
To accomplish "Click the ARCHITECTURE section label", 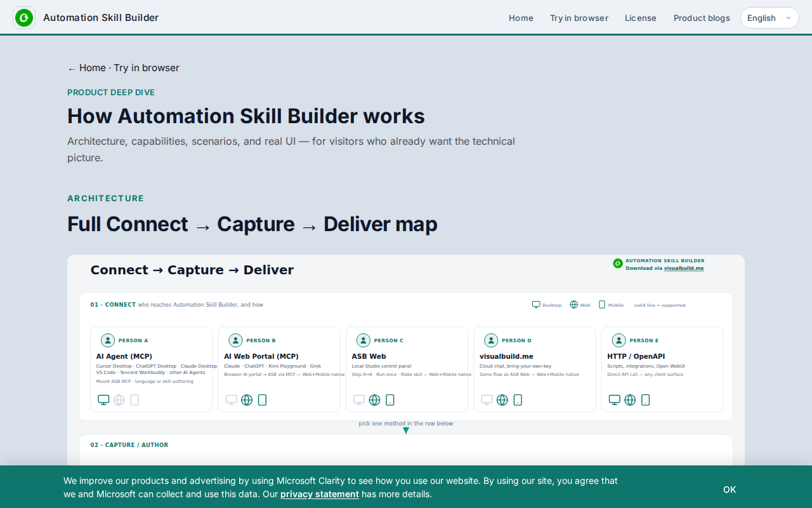I will click(106, 198).
